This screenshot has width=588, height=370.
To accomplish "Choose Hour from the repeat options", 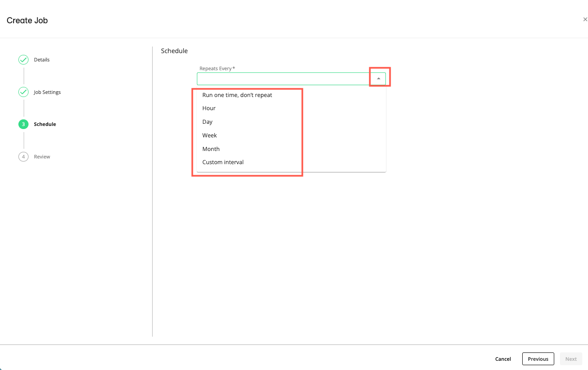I will tap(209, 108).
